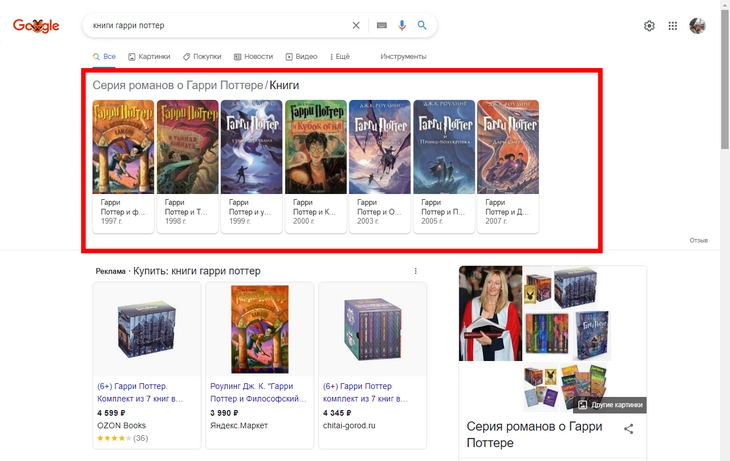Viewport: 730px width, 461px height.
Task: Click the Серия романов о Гарри Поттере breadcrumb
Action: [178, 86]
